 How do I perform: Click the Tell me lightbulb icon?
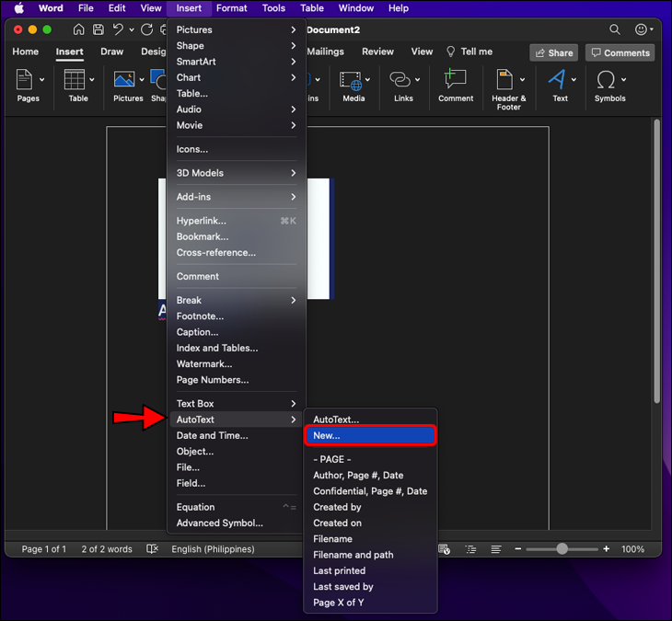point(450,52)
